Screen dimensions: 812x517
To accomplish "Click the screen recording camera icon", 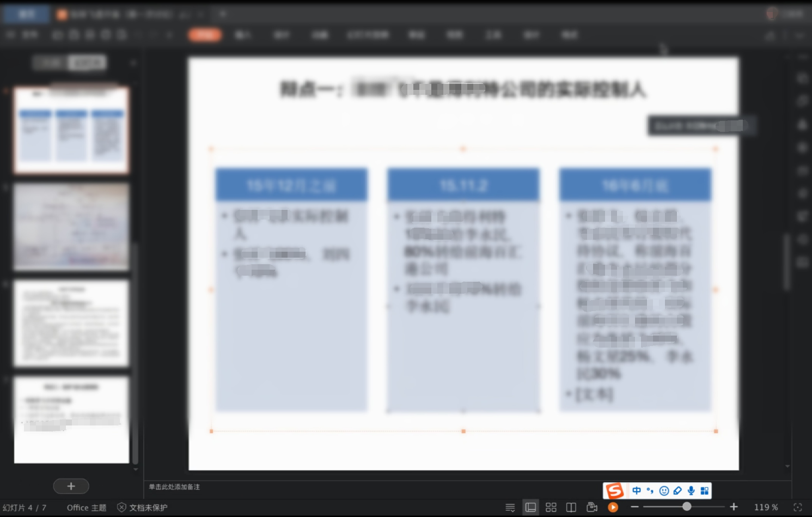I will (x=592, y=507).
